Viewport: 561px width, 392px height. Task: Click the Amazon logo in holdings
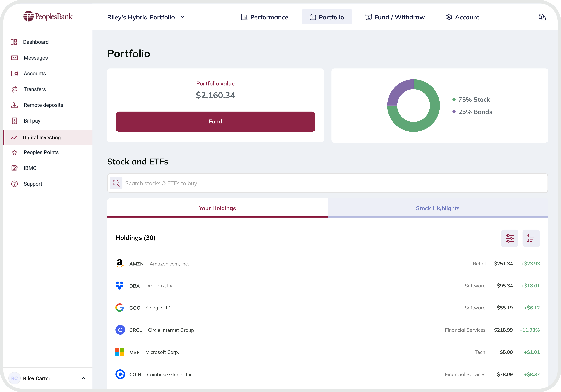click(119, 263)
